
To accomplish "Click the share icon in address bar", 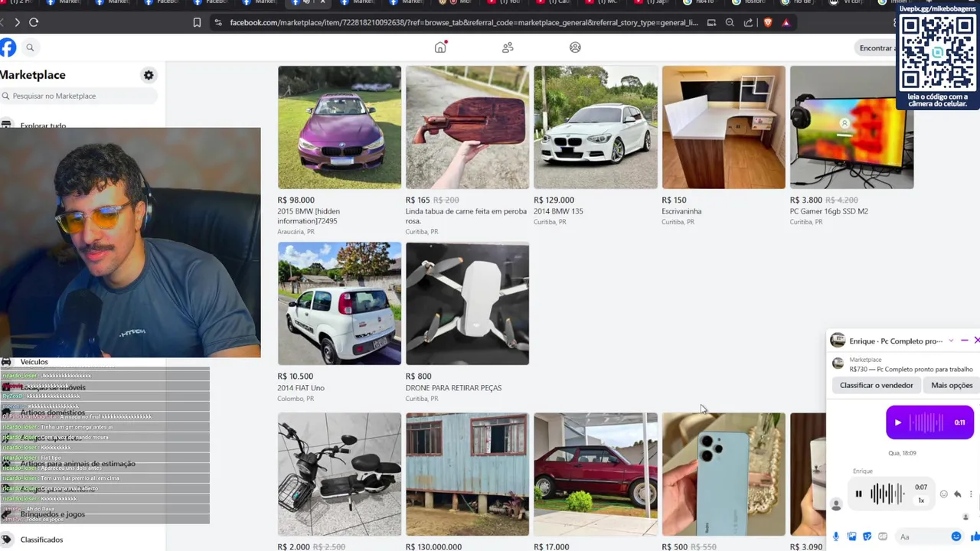I will 748,22.
